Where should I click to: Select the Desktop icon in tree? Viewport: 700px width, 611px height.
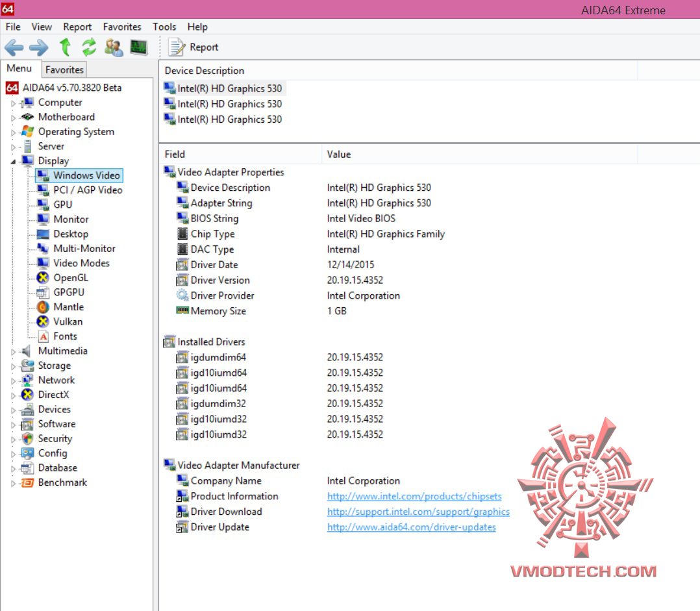click(44, 234)
